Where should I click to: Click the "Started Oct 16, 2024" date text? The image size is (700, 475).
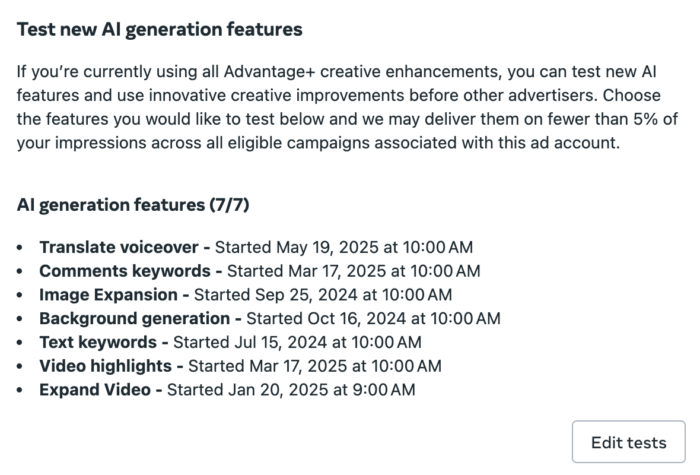tap(373, 319)
